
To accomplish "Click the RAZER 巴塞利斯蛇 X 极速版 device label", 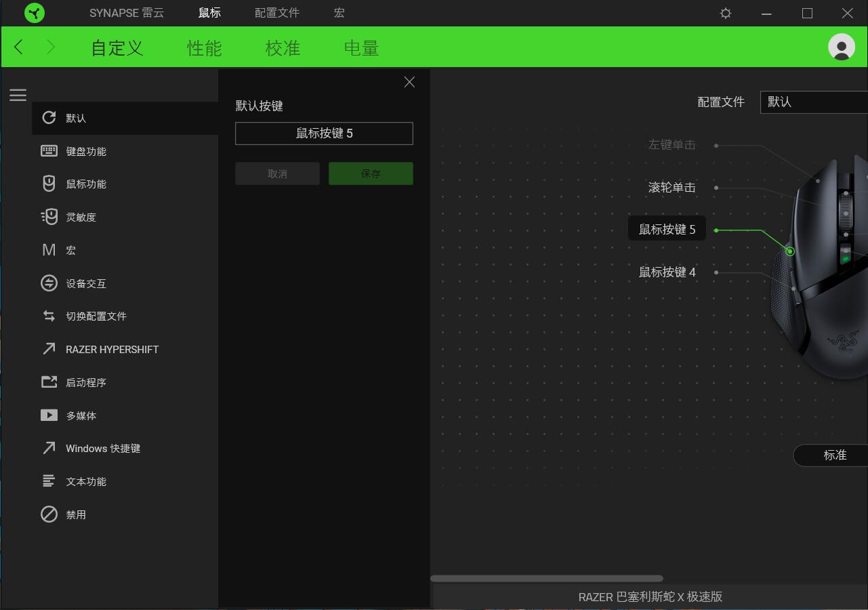I will pyautogui.click(x=650, y=597).
